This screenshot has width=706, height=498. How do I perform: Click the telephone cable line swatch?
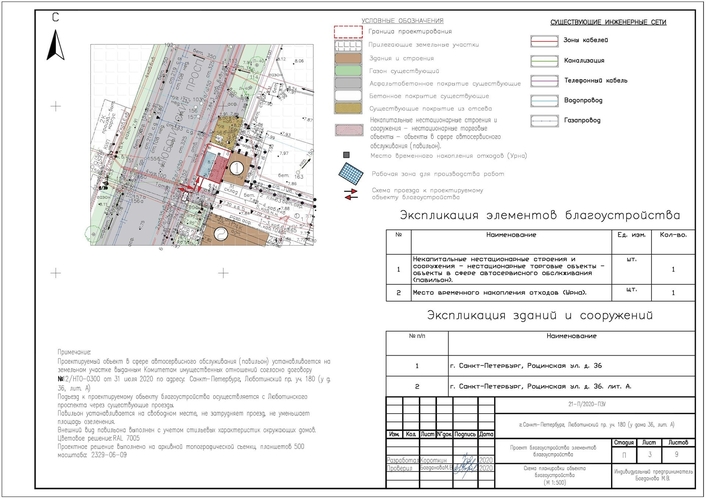click(544, 81)
